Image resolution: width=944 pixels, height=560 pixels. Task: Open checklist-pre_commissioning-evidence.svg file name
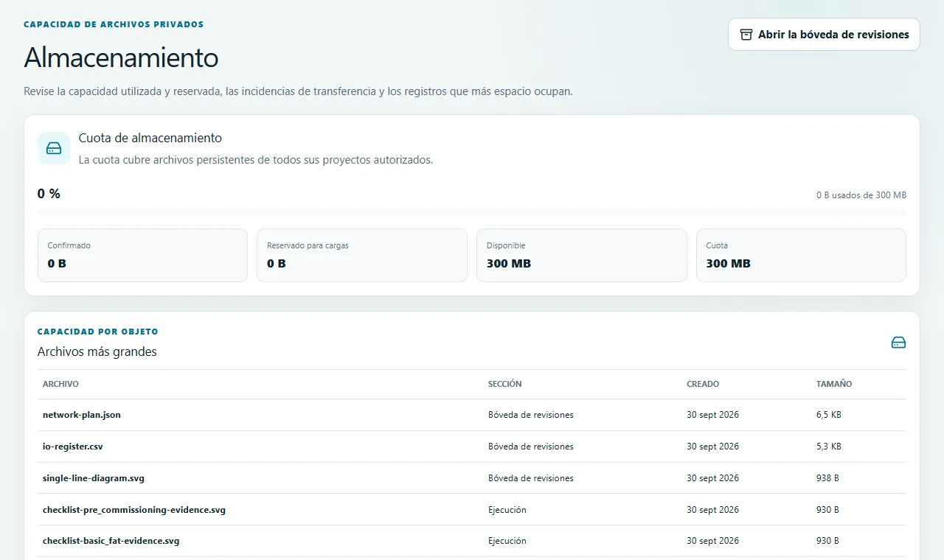tap(134, 510)
